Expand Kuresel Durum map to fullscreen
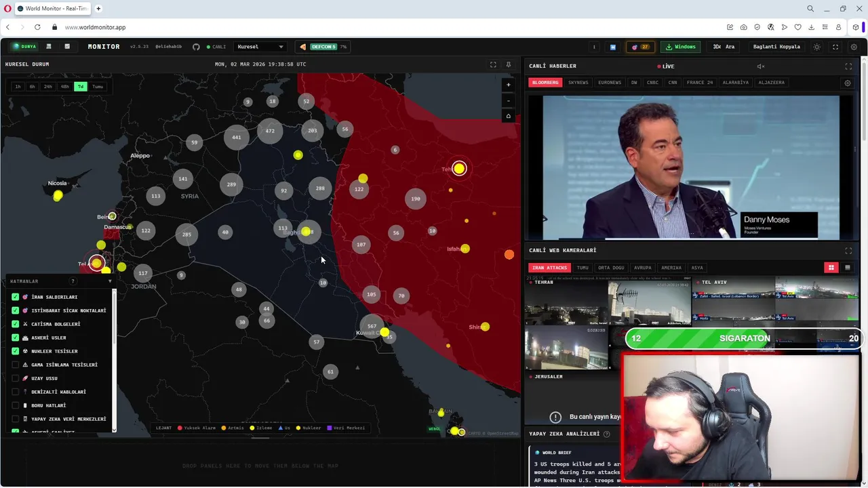 click(x=493, y=64)
